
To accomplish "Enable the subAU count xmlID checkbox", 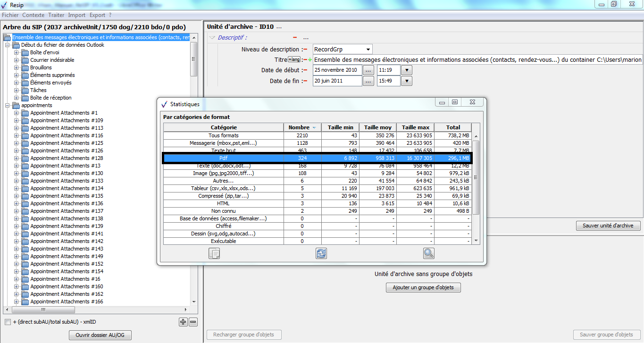I will click(x=8, y=322).
